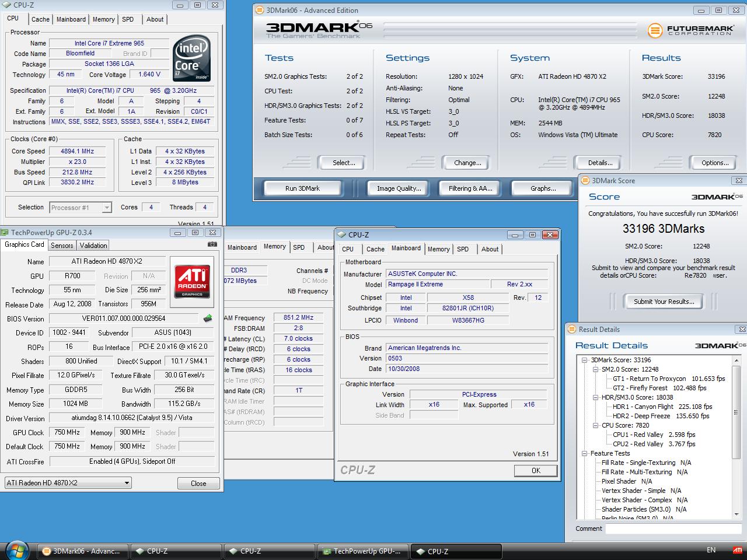Viewport: 747px width, 560px height.
Task: Open the Validation tab in GPU-Z
Action: point(93,246)
